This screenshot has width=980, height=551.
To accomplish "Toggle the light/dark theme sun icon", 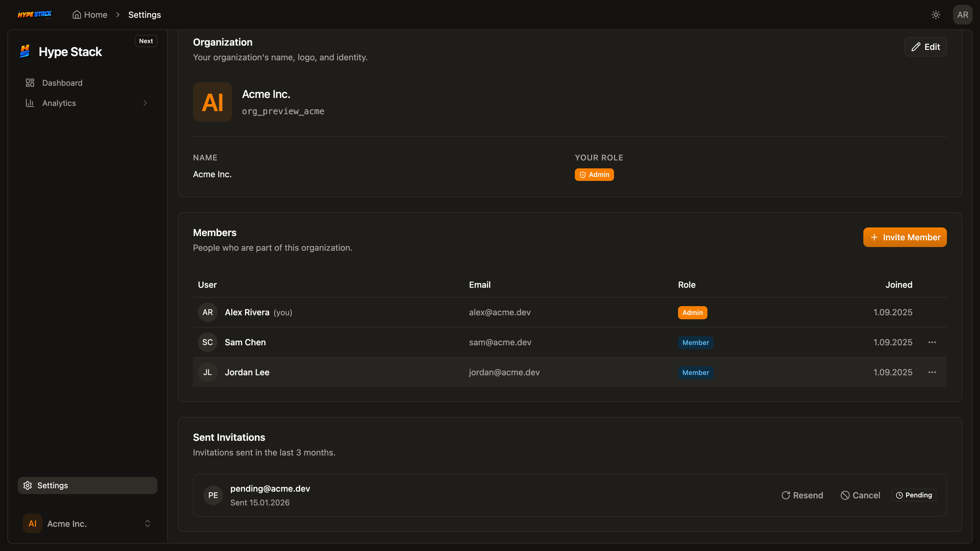I will [x=936, y=14].
